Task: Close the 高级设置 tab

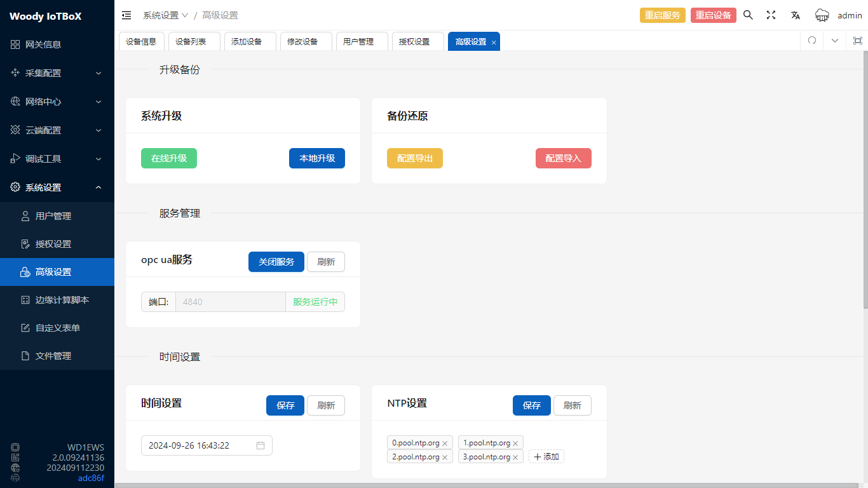Action: pyautogui.click(x=494, y=43)
